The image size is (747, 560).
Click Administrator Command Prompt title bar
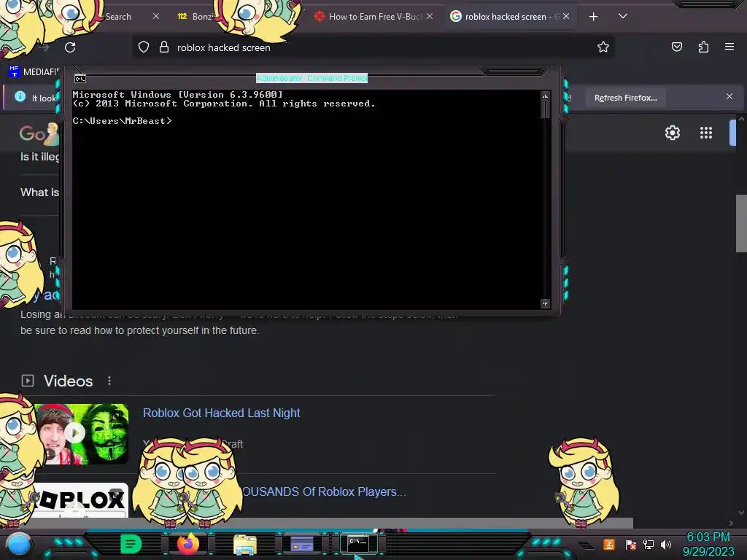point(311,78)
